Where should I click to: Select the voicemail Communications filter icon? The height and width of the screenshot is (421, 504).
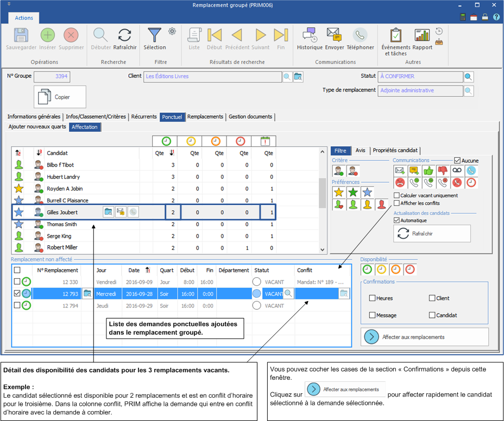457,170
